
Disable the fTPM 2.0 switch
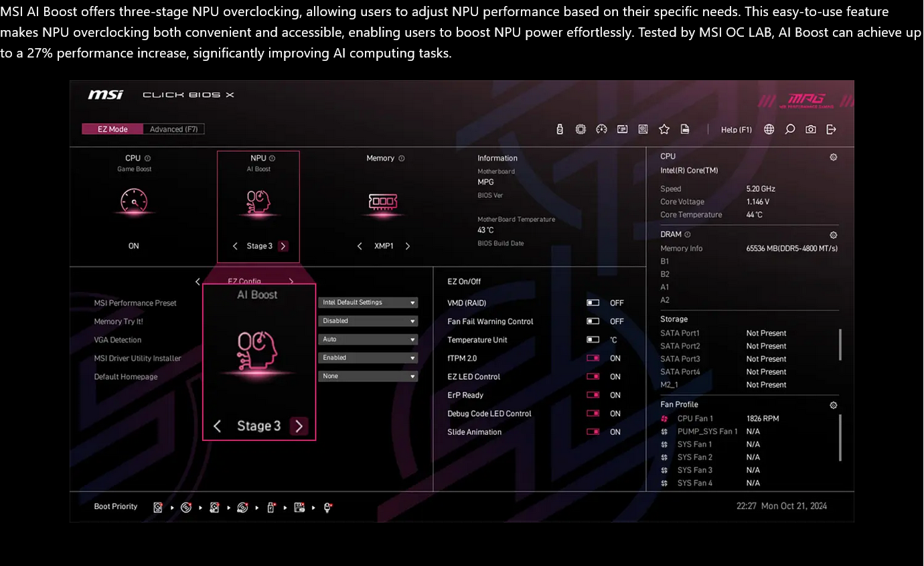pos(593,359)
